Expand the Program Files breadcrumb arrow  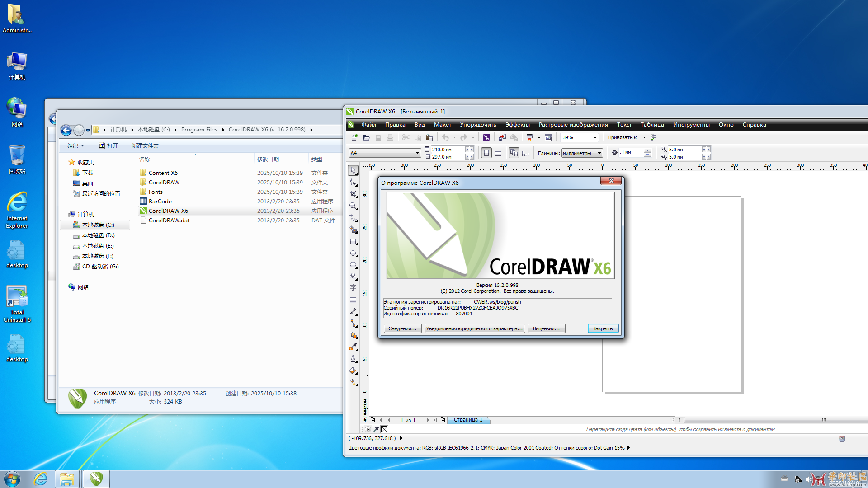pos(223,130)
